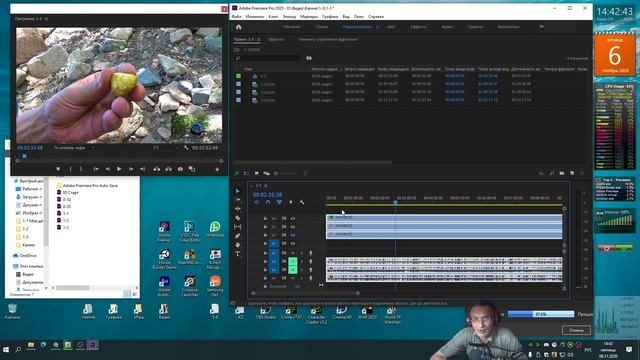Open the Маркеры menu

(309, 17)
